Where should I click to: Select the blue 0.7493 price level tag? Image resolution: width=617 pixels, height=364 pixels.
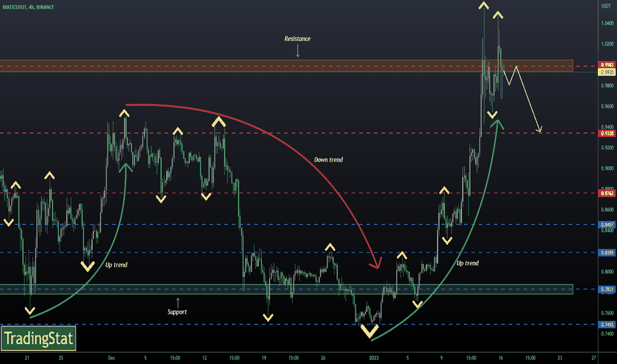click(607, 325)
